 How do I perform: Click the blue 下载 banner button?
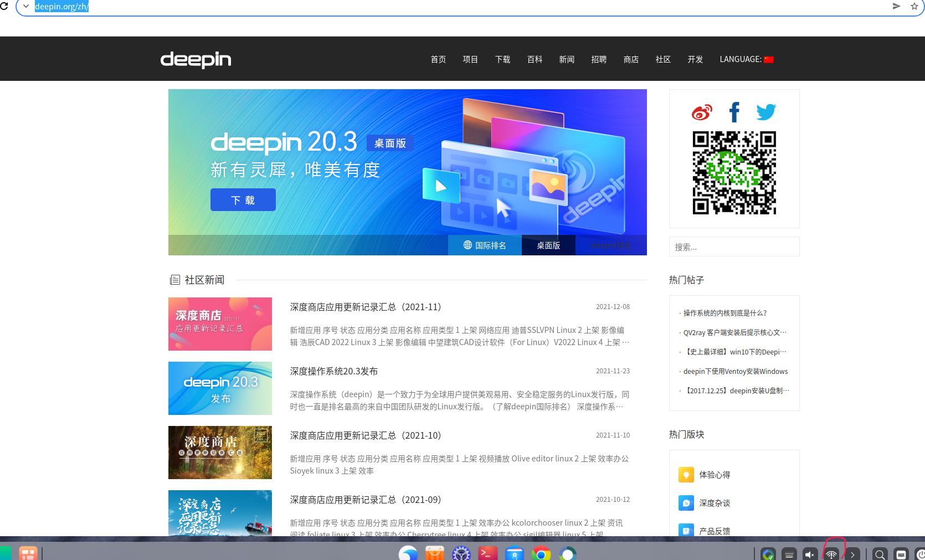[243, 199]
